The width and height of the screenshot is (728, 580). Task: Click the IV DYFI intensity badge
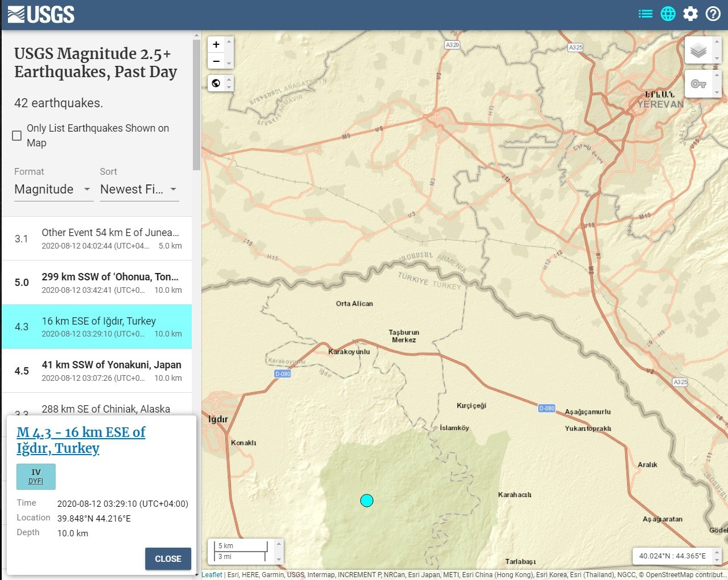(x=36, y=477)
